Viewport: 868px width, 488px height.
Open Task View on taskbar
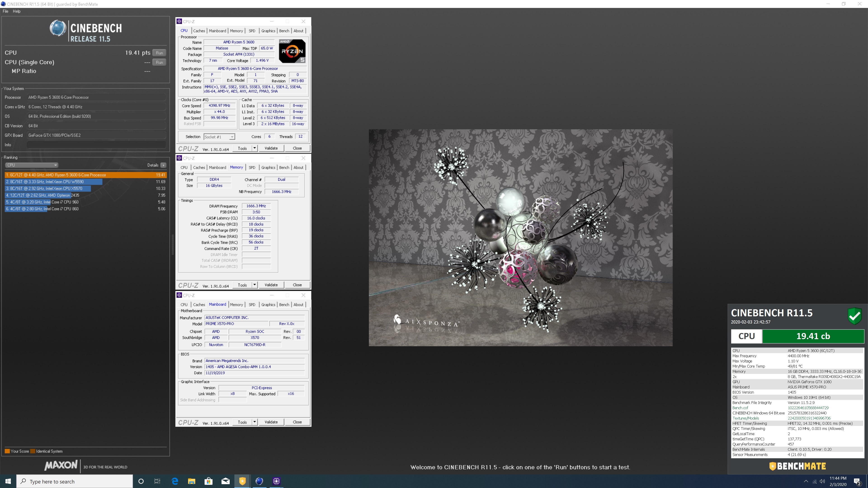coord(157,481)
